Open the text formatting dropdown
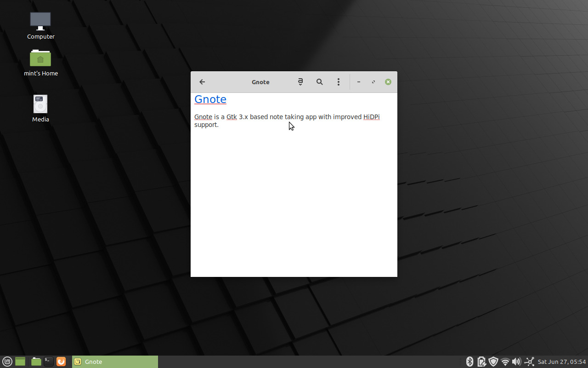Viewport: 588px width, 368px height. pos(300,82)
